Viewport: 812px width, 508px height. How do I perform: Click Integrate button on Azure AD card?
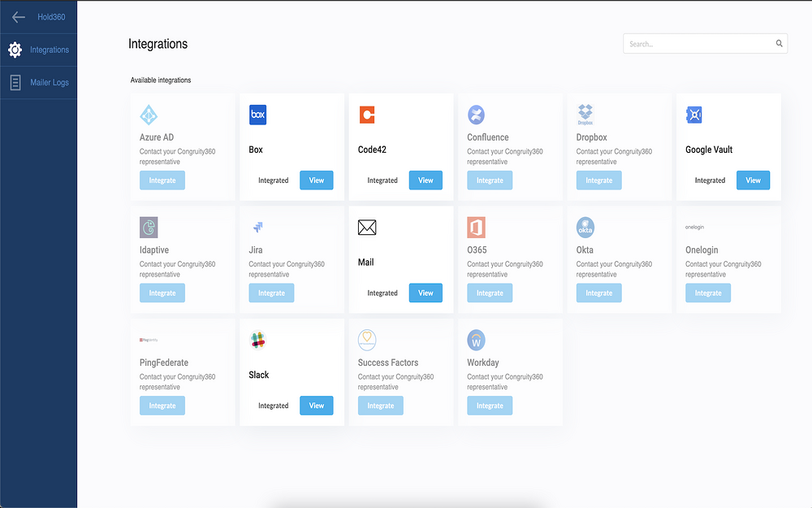(x=162, y=180)
